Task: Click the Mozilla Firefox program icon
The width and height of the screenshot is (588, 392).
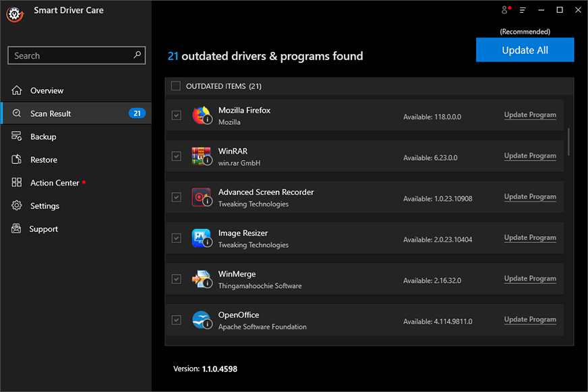Action: click(x=201, y=115)
